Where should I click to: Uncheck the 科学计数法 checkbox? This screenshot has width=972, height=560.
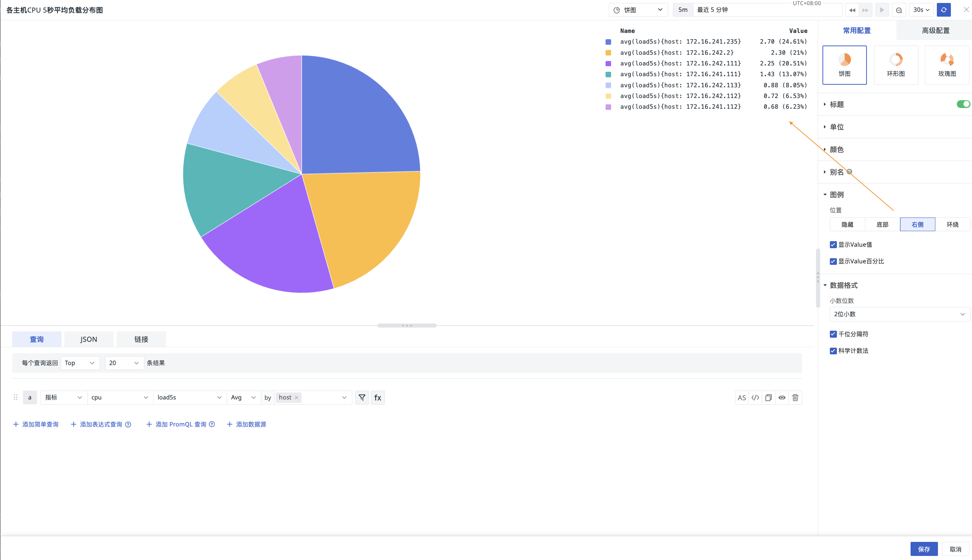(x=833, y=351)
